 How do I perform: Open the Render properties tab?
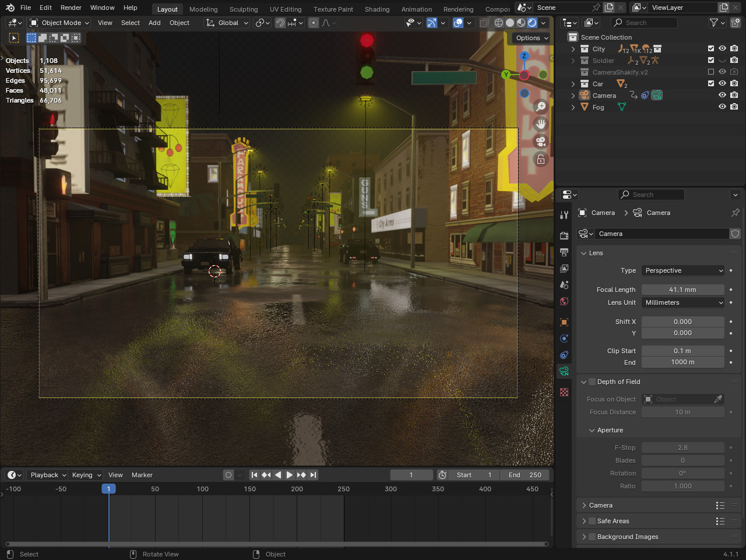[x=564, y=235]
